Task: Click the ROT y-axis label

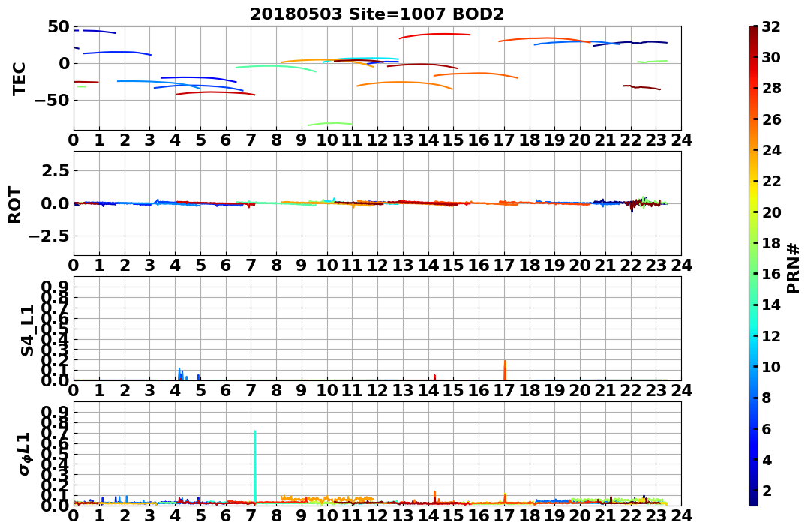Action: (15, 204)
